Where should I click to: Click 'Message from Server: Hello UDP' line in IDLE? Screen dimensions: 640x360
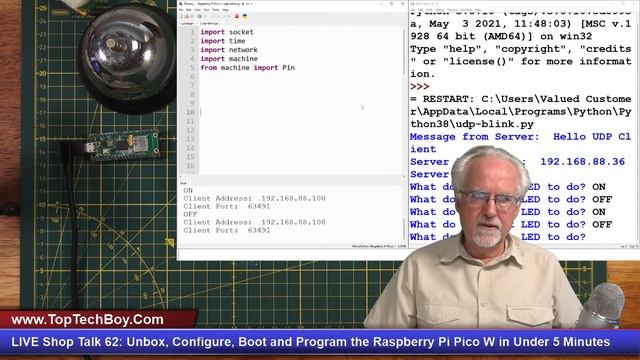coord(520,137)
